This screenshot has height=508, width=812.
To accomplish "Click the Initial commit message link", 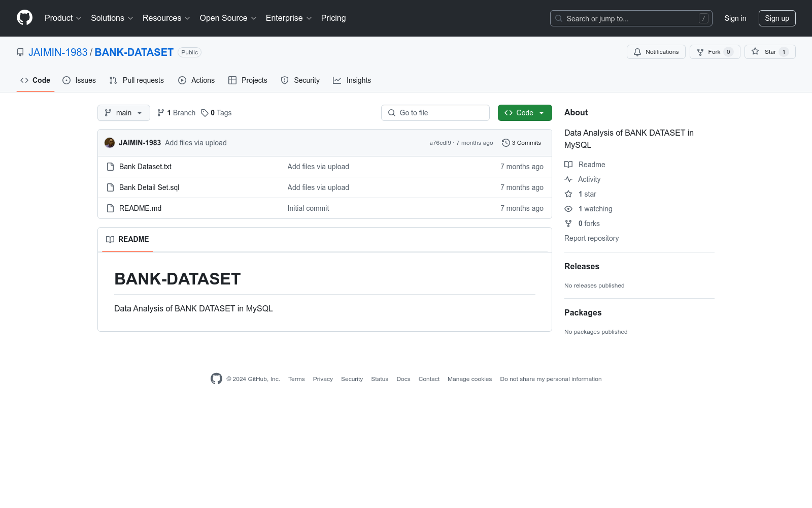I will coord(308,208).
